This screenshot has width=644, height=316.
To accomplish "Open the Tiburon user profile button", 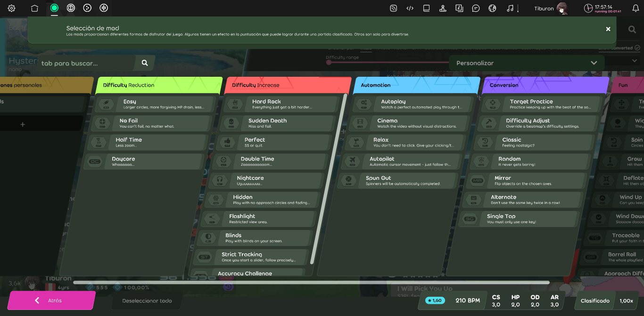I will pyautogui.click(x=550, y=8).
